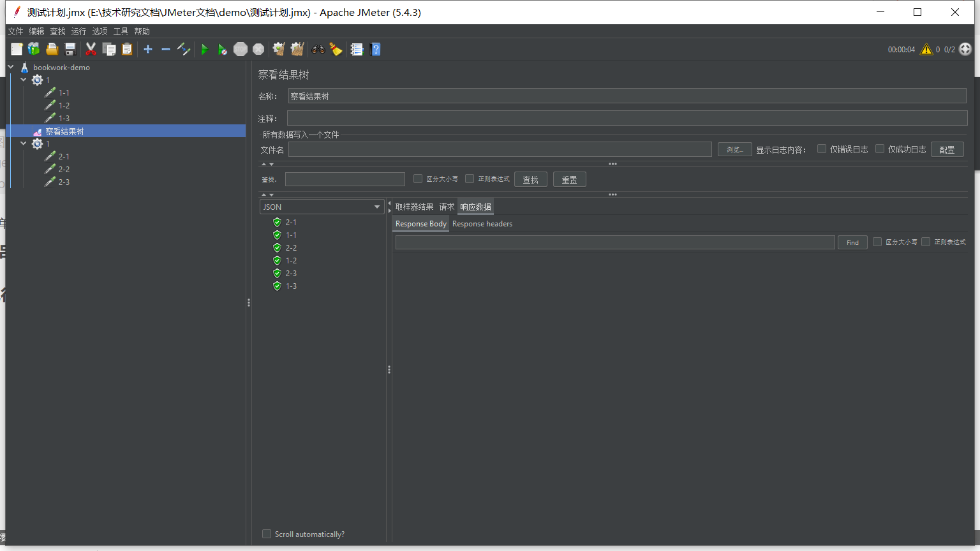Collapse all nodes with minus icon
Viewport: 980px width, 551px height.
point(166,49)
